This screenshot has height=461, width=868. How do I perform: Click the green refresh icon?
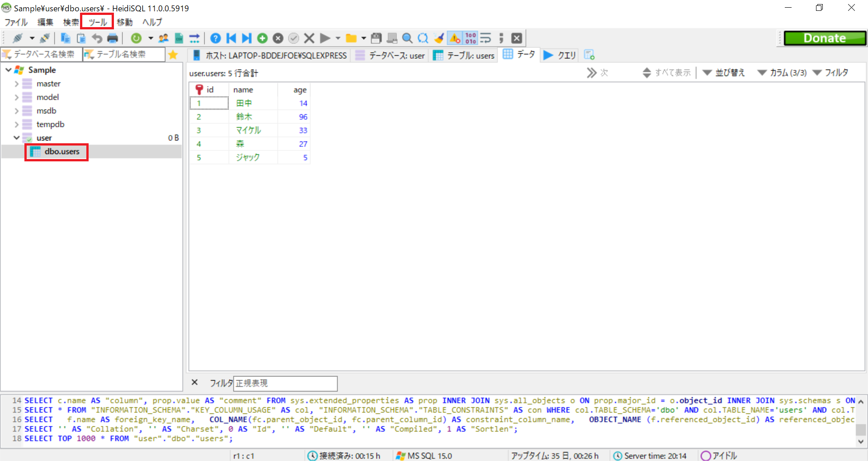(136, 38)
